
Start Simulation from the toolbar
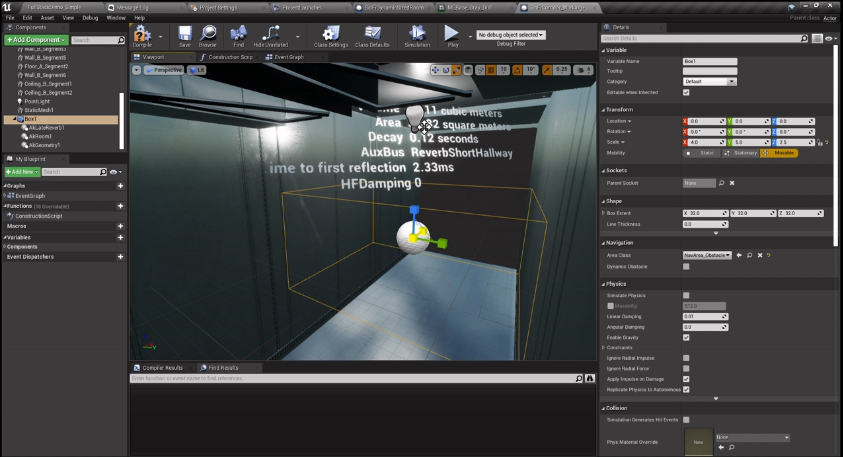pos(416,35)
